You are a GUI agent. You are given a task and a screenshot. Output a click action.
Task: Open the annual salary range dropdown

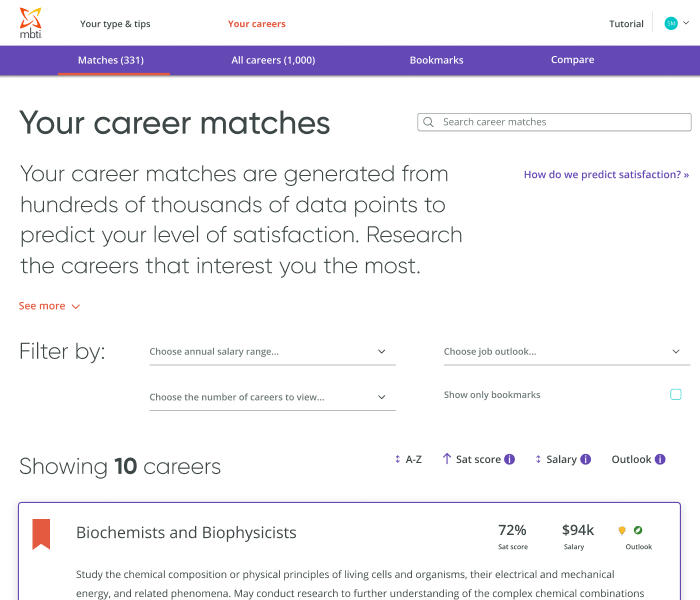[268, 352]
